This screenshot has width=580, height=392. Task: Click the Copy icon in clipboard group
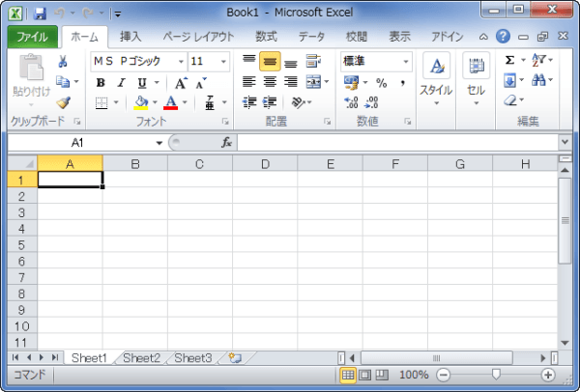point(63,82)
